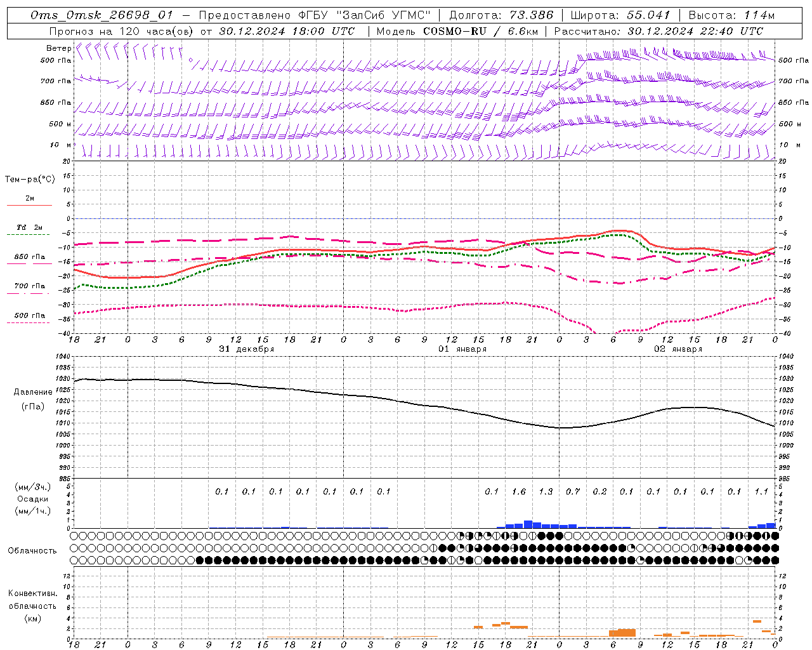Click the Осадки precipitation label
Viewport: 812px width, 650px height.
[33, 499]
